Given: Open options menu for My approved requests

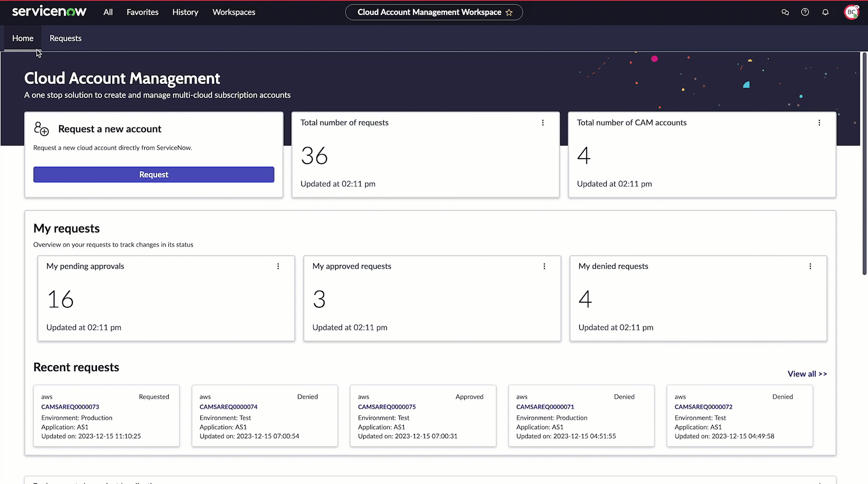Looking at the screenshot, I should pyautogui.click(x=544, y=266).
